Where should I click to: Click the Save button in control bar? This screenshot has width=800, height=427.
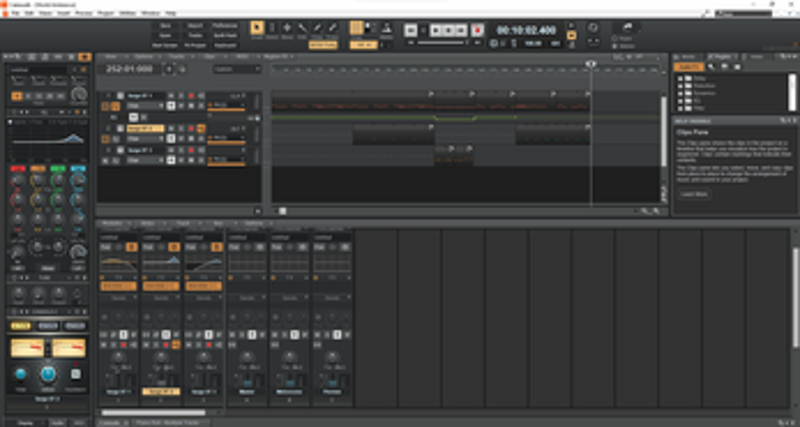pos(165,26)
